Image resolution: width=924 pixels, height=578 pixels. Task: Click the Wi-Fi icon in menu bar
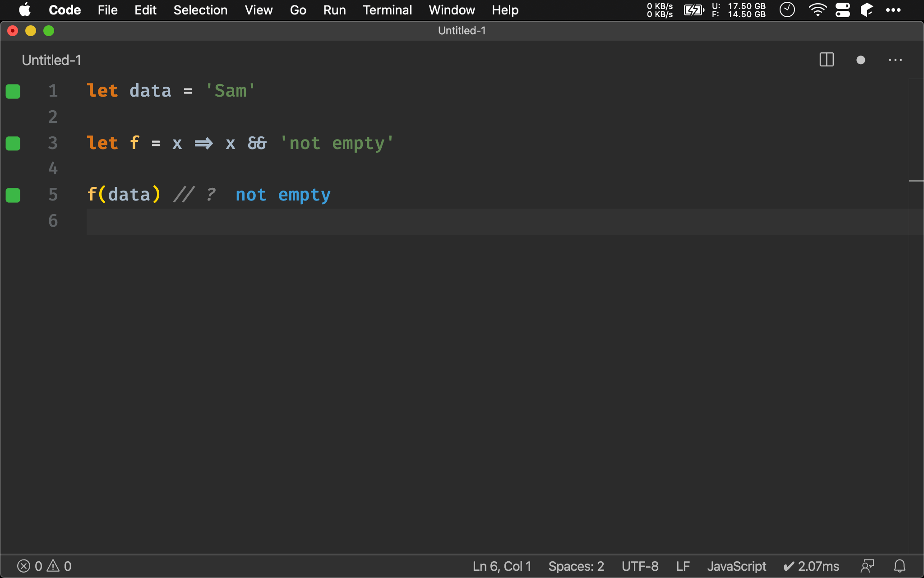click(818, 9)
